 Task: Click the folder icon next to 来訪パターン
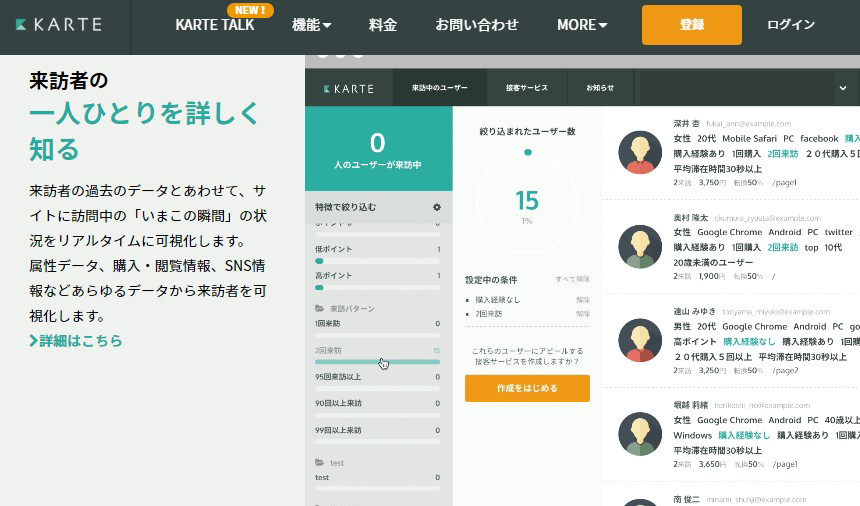[319, 309]
